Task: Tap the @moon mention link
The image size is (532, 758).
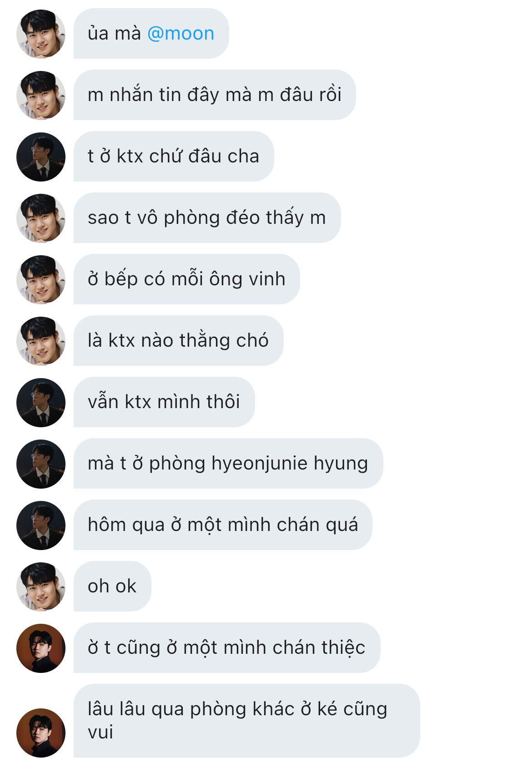Action: pyautogui.click(x=181, y=34)
